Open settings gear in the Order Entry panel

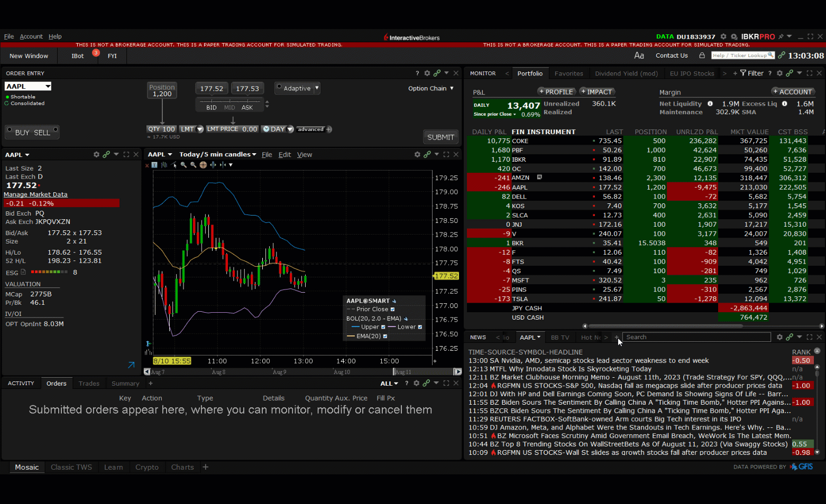427,73
